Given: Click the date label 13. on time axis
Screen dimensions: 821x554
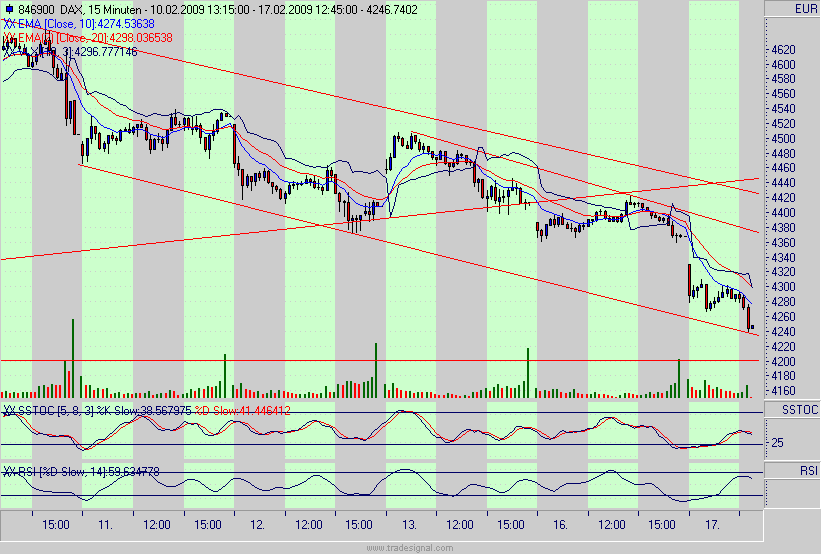Looking at the screenshot, I should coord(409,525).
